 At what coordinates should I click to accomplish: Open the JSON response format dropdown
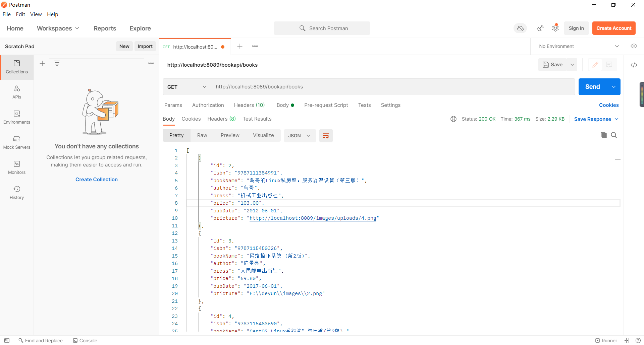coord(300,135)
